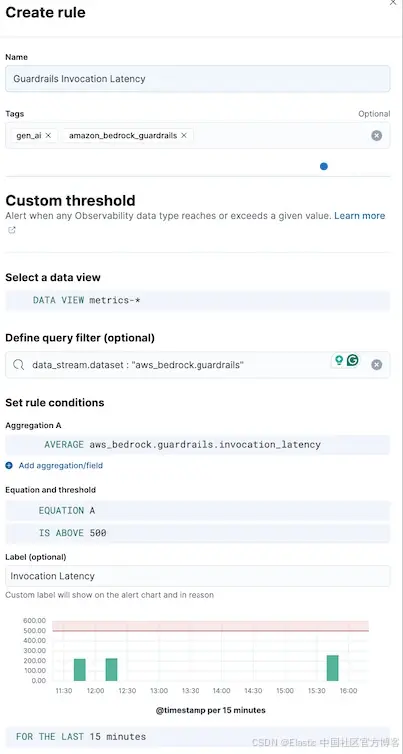Open the EQUATION A expression
The image size is (403, 754).
197,511
